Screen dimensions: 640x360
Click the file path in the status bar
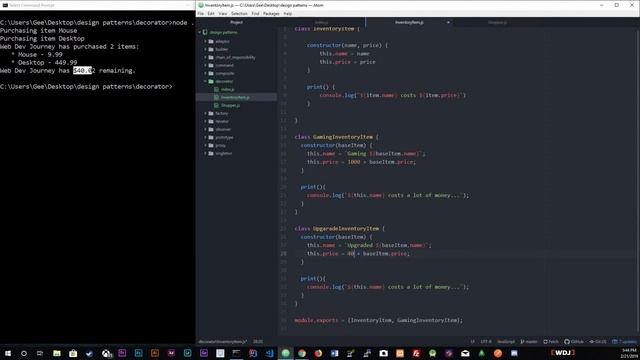coord(222,342)
